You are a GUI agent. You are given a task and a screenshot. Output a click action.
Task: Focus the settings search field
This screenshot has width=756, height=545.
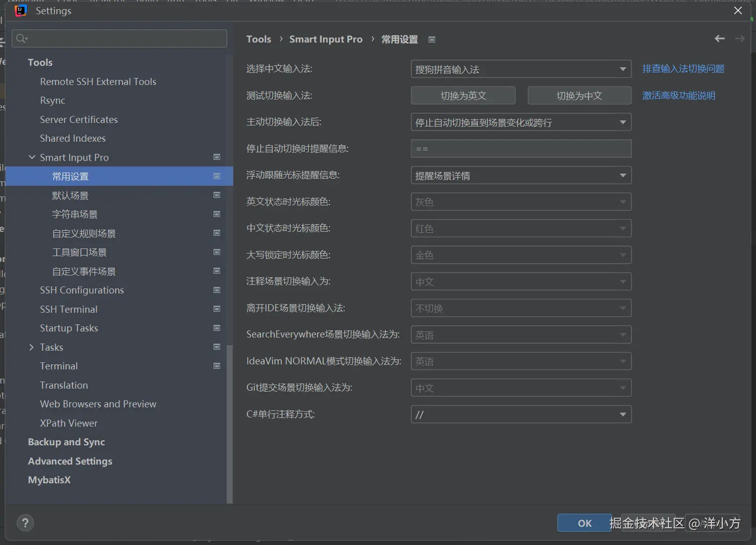pyautogui.click(x=119, y=38)
